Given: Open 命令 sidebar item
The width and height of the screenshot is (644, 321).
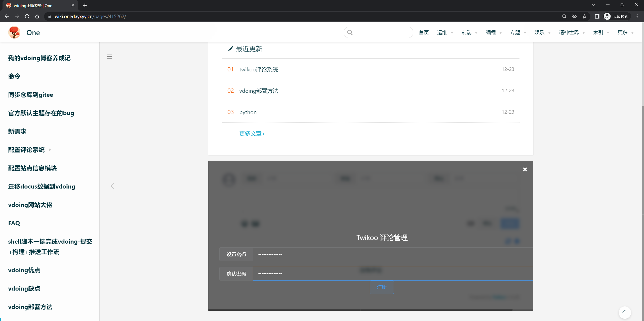Looking at the screenshot, I should click(14, 76).
